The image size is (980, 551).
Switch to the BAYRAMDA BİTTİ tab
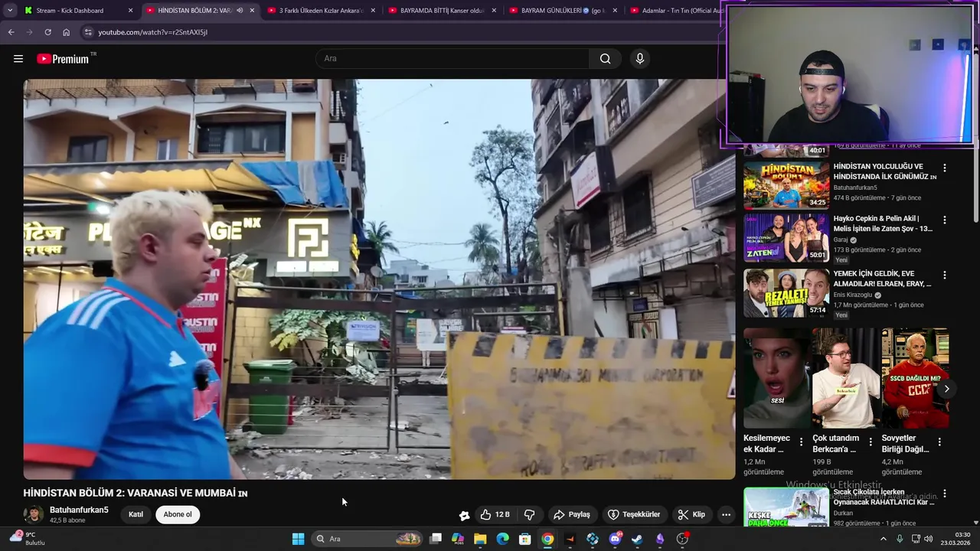441,11
